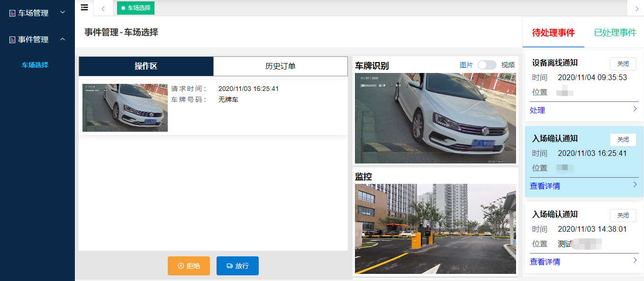644x281 pixels.
Task: Click arrow in highlighted 入场确认通知 card
Action: pyautogui.click(x=635, y=185)
